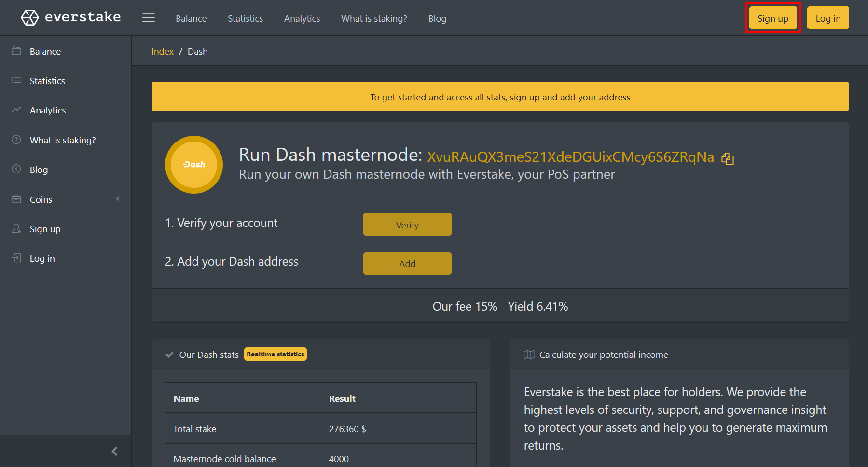Click the Add Dash address button
This screenshot has height=467, width=868.
click(407, 264)
